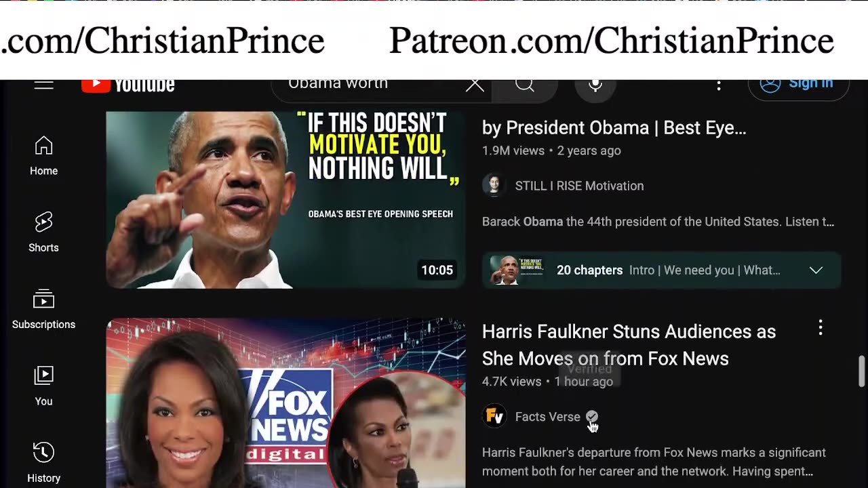Open Subscriptions in the sidebar
868x488 pixels.
43,310
